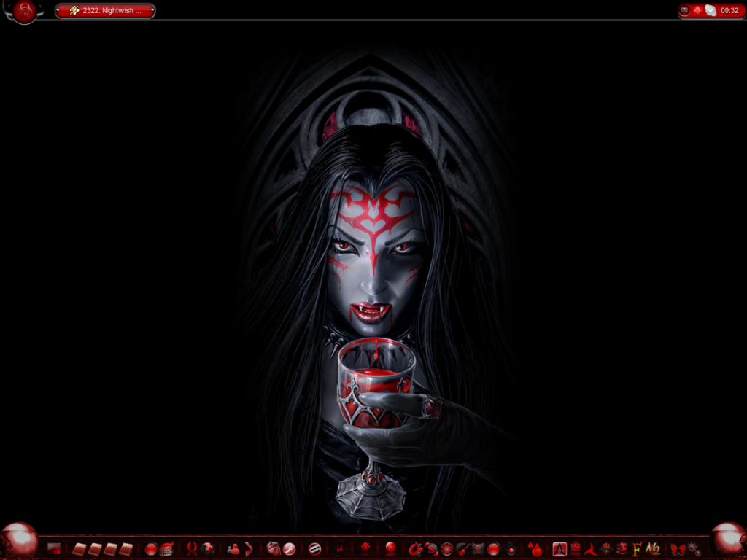Open the golden F dock icon
747x560 pixels.
tap(637, 548)
